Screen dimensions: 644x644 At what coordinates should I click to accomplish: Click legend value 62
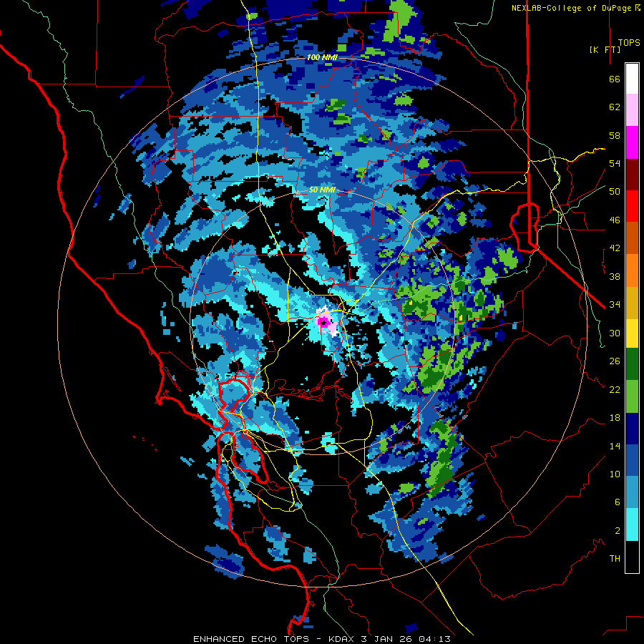615,107
